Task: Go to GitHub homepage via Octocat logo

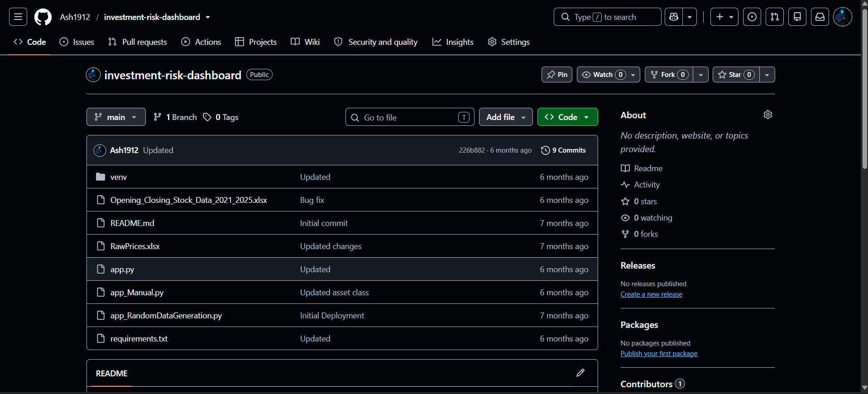Action: click(x=43, y=17)
